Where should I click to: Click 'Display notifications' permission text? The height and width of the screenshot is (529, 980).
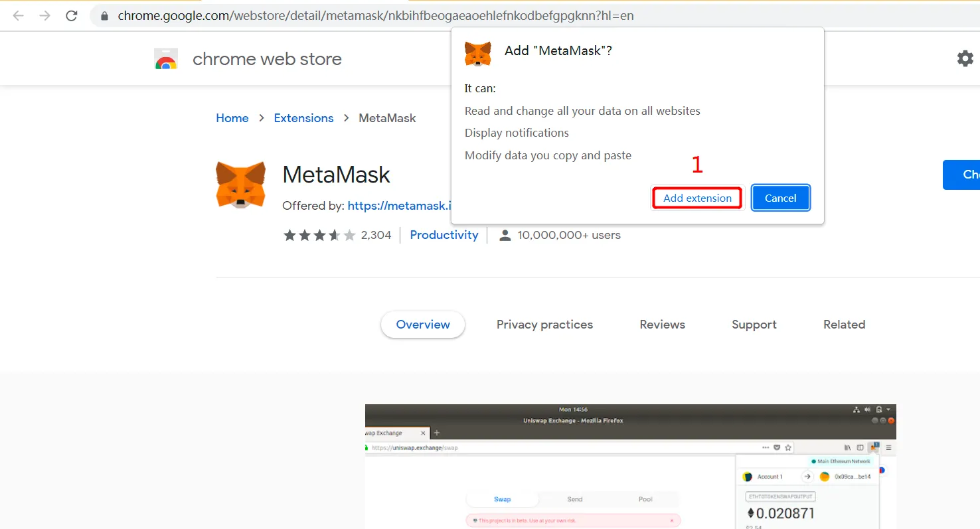tap(517, 133)
